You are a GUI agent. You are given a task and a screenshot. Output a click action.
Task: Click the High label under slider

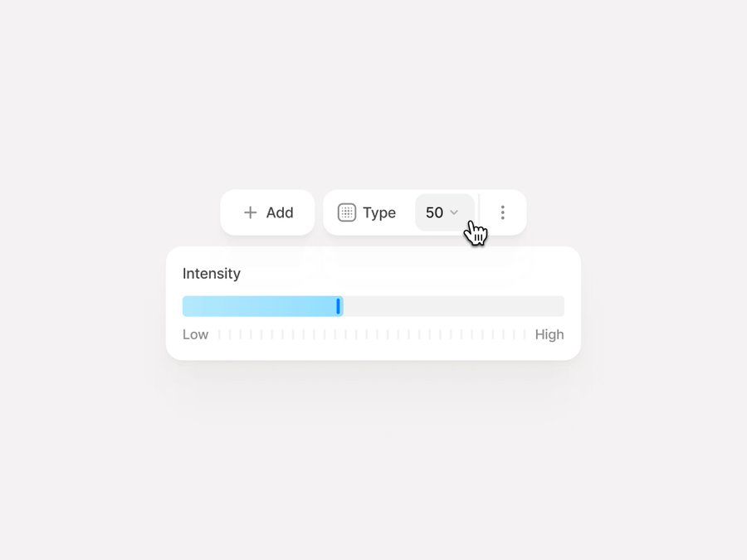coord(549,334)
